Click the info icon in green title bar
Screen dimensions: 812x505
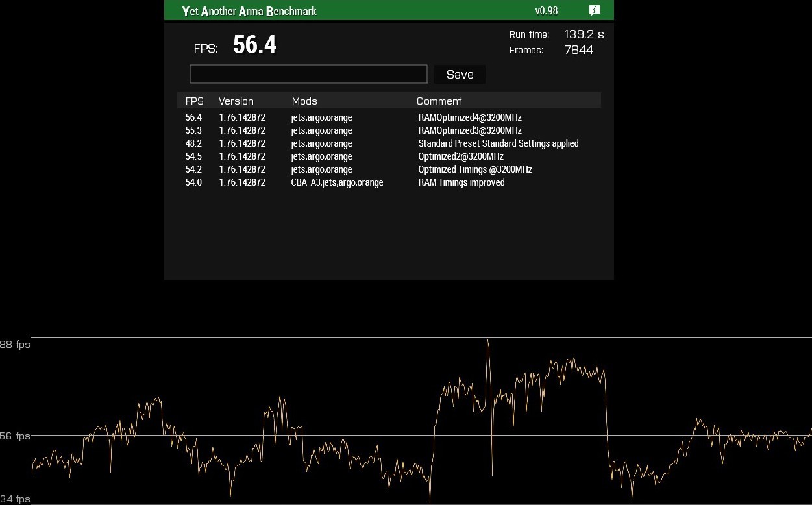click(x=594, y=10)
